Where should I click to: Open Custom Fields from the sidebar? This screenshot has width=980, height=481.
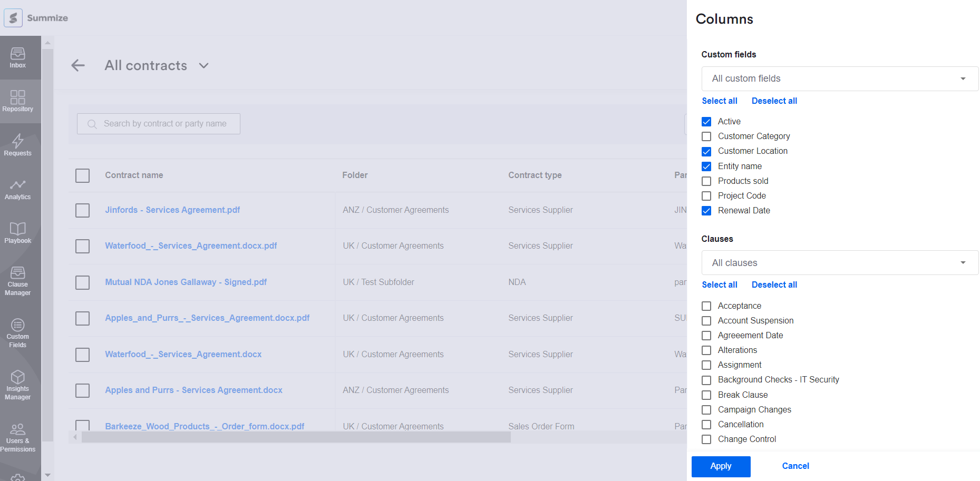pos(17,332)
